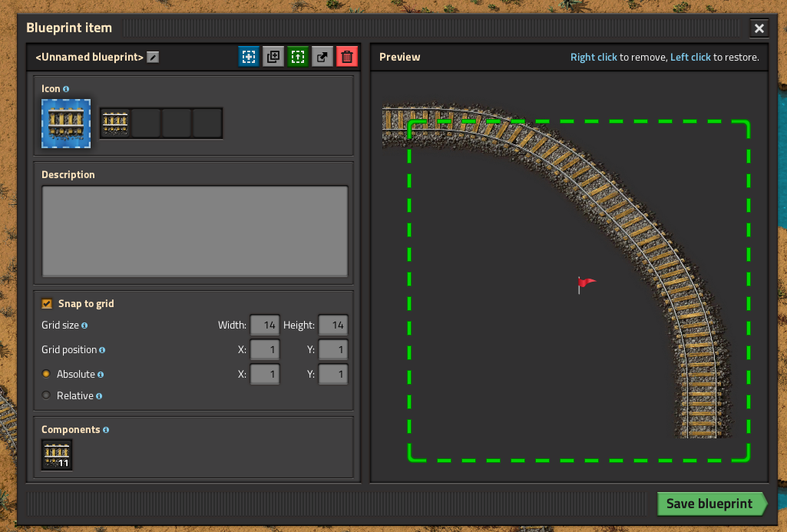
Task: Click the blue select new contents button
Action: pyautogui.click(x=249, y=57)
